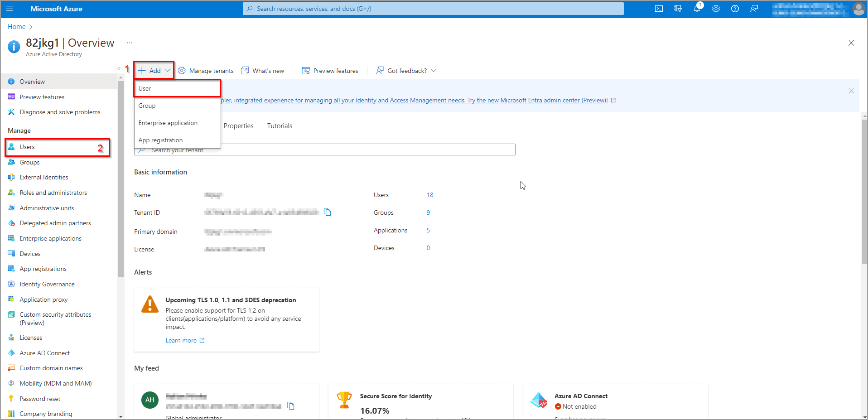Screen dimensions: 868x420
Task: Open Learn more link in TLS alert
Action: pyautogui.click(x=185, y=340)
